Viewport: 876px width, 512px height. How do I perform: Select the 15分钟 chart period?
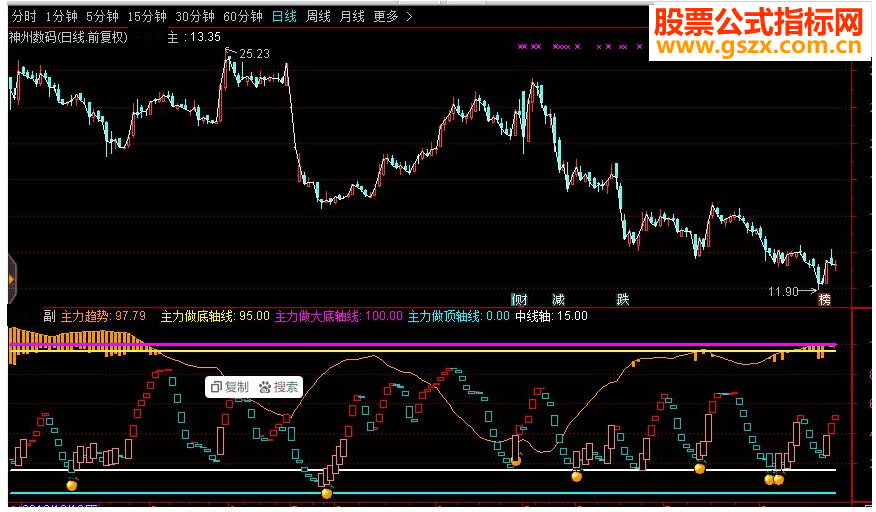tap(147, 17)
